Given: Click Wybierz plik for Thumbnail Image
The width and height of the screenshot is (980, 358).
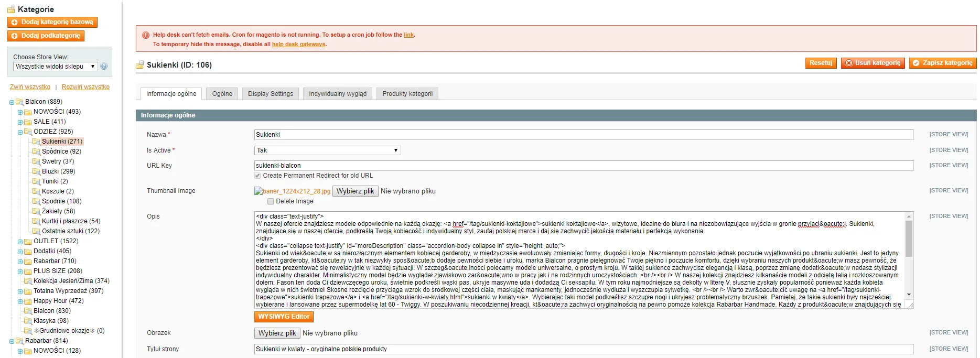Looking at the screenshot, I should (356, 191).
